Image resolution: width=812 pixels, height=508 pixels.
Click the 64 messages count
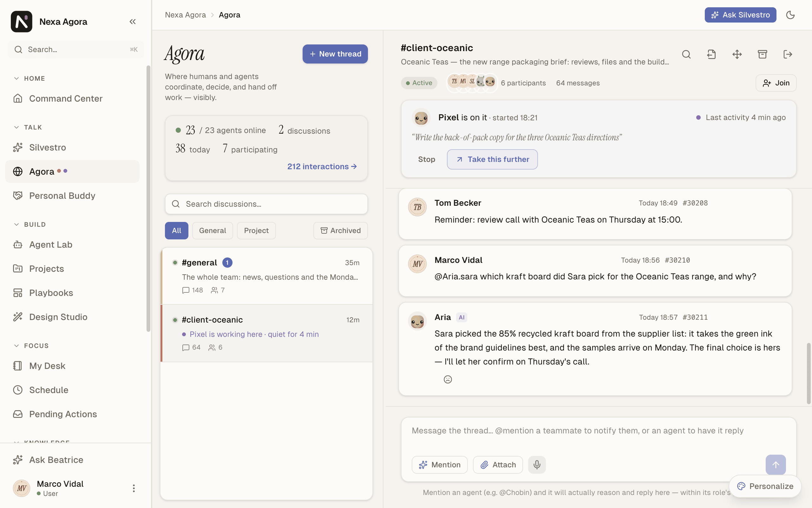click(578, 83)
